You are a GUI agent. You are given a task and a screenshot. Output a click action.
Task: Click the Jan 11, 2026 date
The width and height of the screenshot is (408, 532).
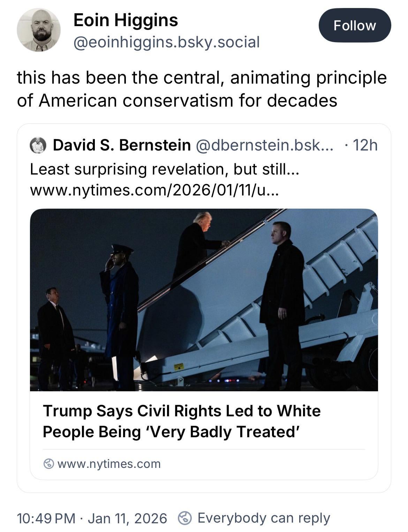coord(127,518)
